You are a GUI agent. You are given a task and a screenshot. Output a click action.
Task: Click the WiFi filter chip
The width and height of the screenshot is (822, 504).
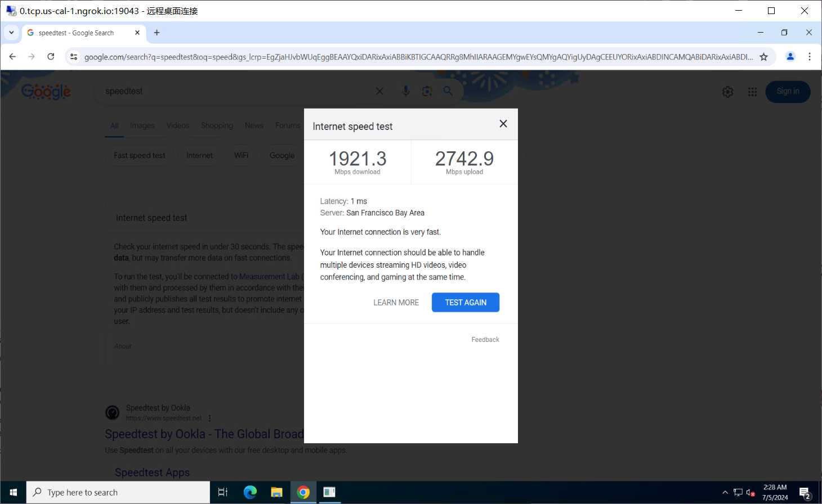241,155
